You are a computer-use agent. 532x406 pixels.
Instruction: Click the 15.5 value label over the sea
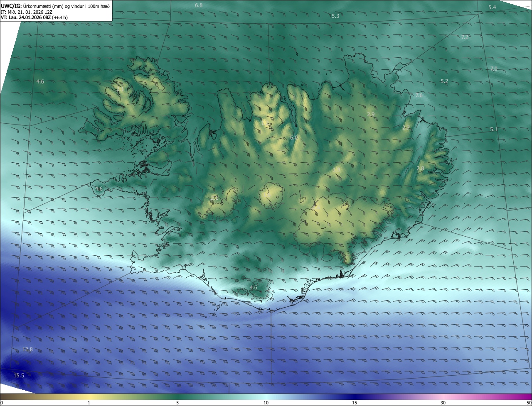click(19, 375)
